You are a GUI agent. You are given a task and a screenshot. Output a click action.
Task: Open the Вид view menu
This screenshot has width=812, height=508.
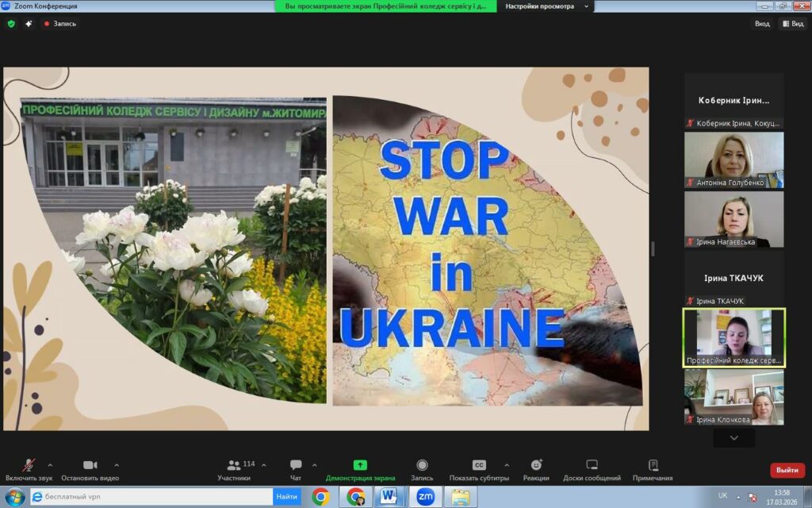(793, 24)
